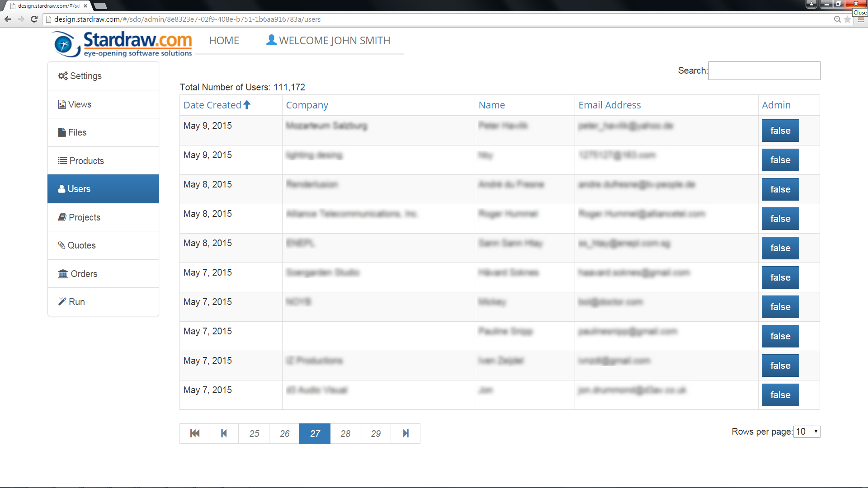Bookmark page using star icon

point(847,19)
